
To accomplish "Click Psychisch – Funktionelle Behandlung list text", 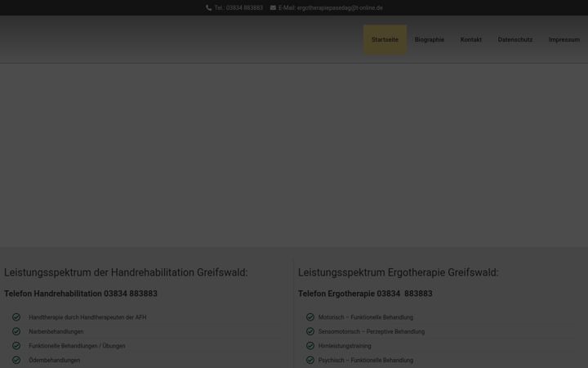I will [x=366, y=360].
